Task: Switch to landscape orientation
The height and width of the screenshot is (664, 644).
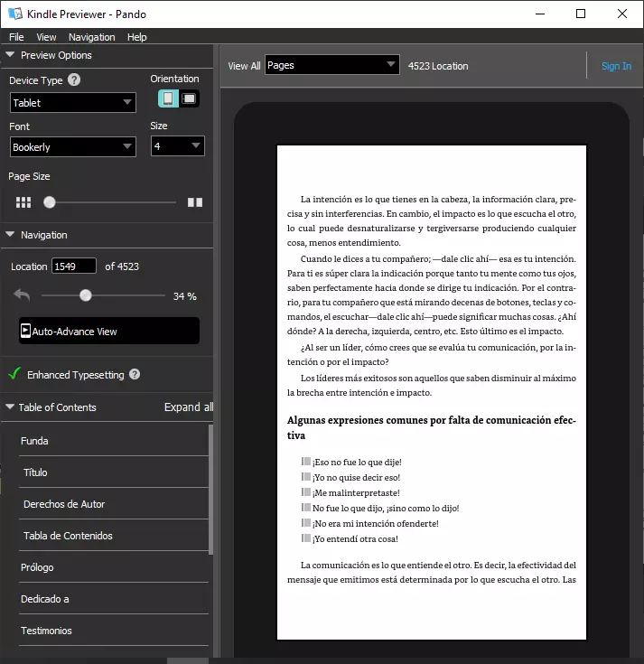Action: tap(189, 98)
